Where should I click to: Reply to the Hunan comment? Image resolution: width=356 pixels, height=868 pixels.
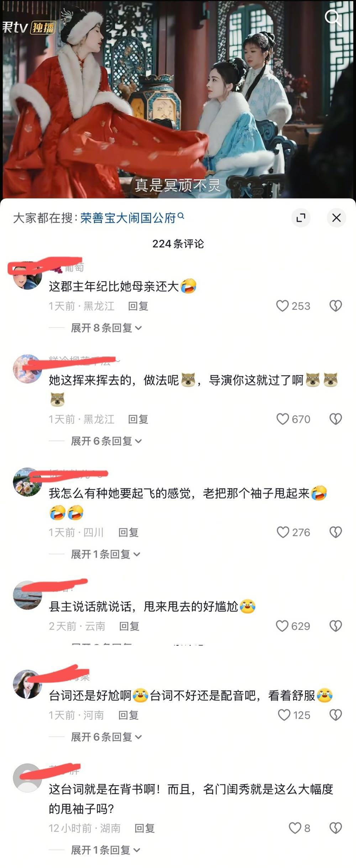point(145,828)
